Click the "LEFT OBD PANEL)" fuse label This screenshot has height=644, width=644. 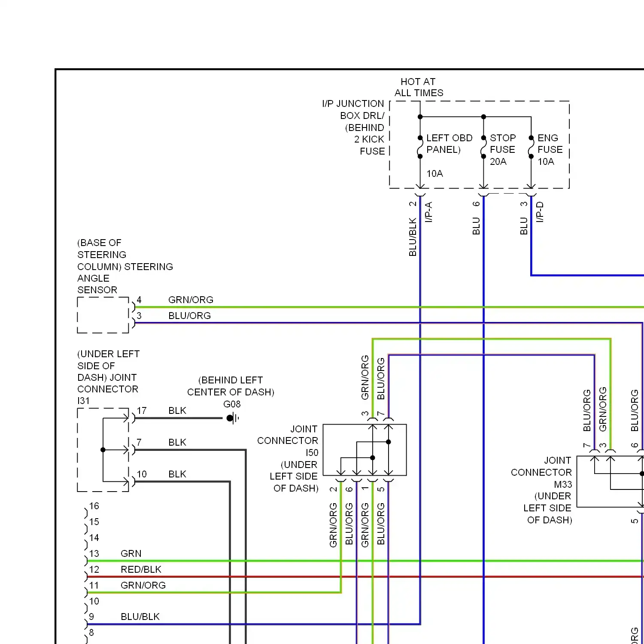[449, 144]
